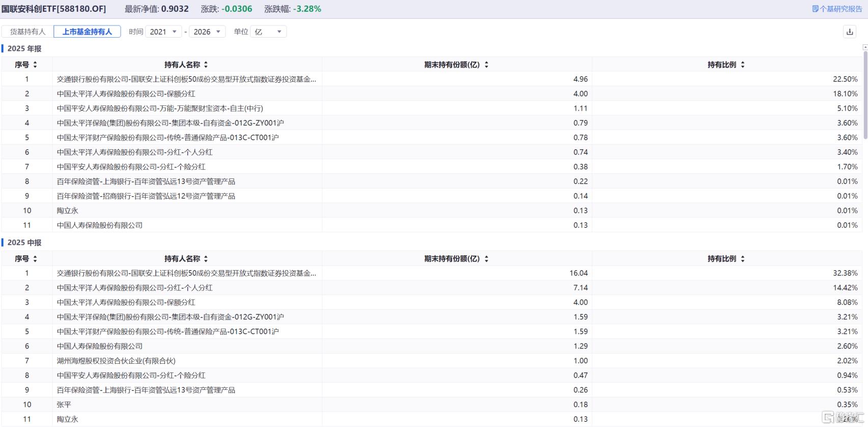Screen dimensions: 868x427
Task: Click 湖州海煜股权投资合伙企业 holder name
Action: pos(116,361)
